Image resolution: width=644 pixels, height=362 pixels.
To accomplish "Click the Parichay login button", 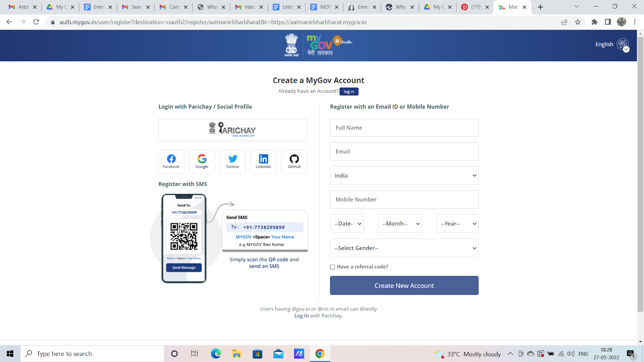I will click(233, 130).
